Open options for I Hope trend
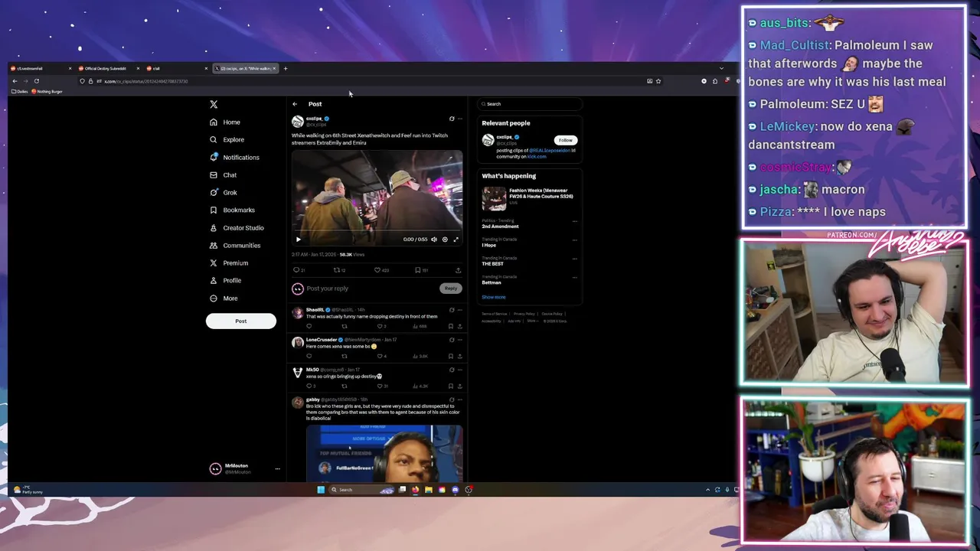This screenshot has height=551, width=980. point(575,240)
